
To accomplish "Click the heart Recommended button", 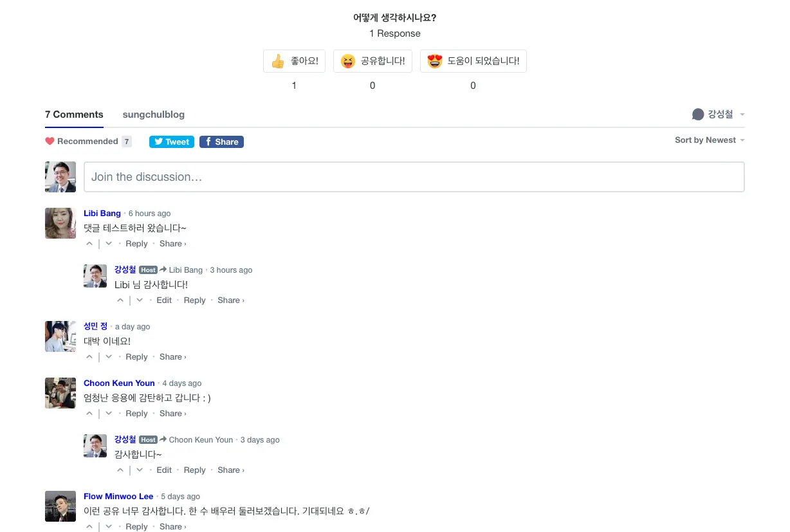I will click(82, 142).
